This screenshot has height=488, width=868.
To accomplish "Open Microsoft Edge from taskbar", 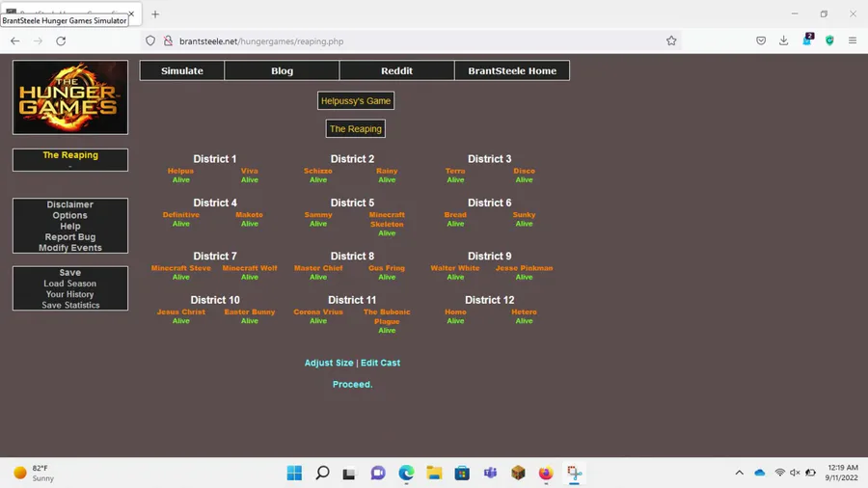I will point(406,473).
